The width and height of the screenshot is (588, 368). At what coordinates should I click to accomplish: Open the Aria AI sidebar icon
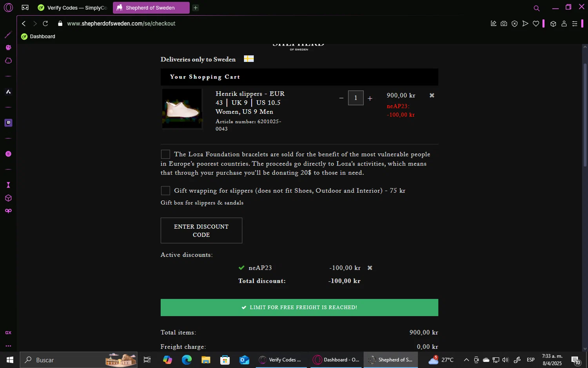[x=8, y=92]
